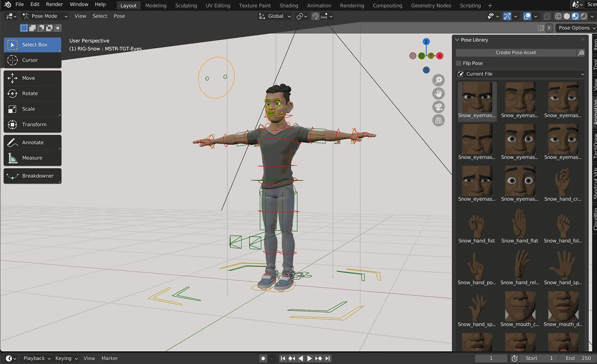Click the red X axis gizmo ball

[x=440, y=56]
